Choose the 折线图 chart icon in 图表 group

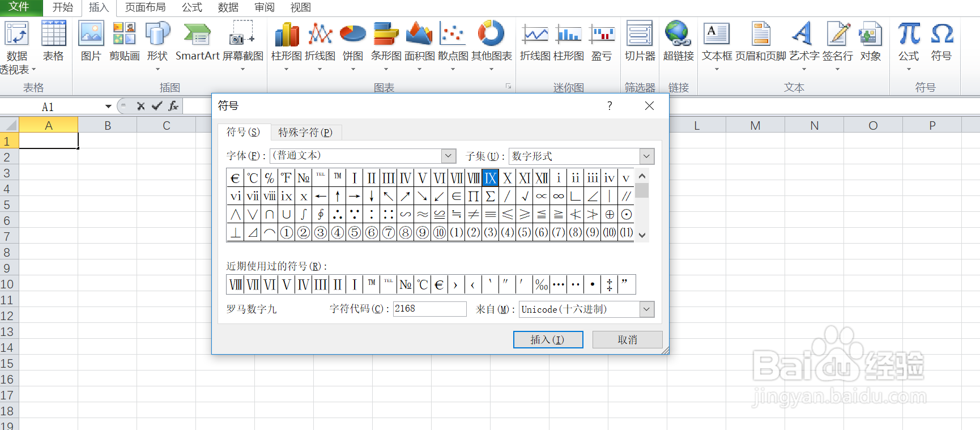click(320, 34)
